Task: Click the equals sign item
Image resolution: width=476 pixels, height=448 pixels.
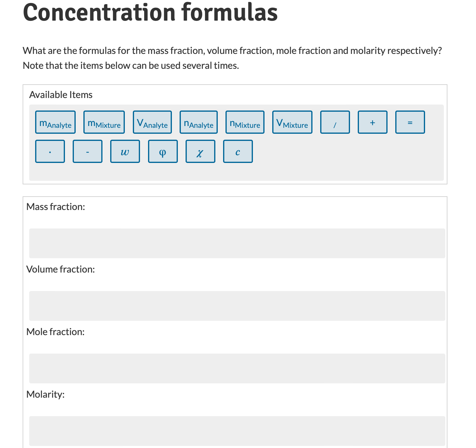Action: click(410, 122)
